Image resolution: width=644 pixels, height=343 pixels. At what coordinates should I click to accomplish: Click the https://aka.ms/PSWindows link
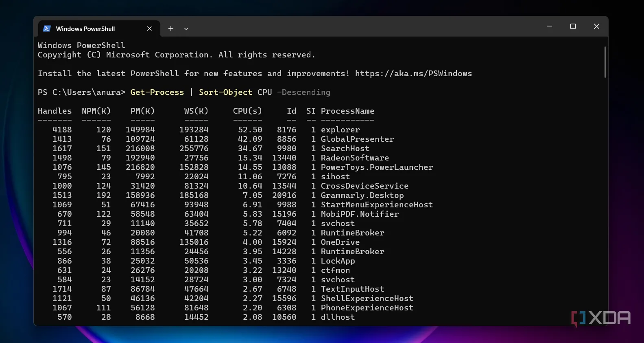pos(413,74)
